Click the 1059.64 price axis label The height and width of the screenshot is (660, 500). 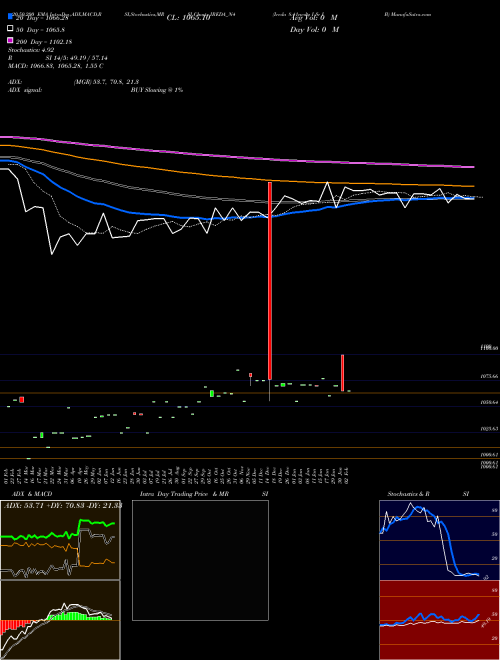coord(489,402)
